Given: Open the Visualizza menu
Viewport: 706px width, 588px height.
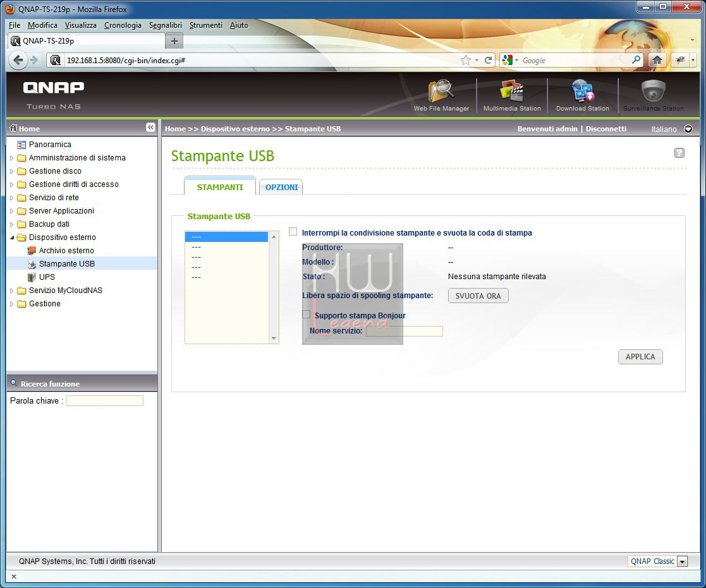Looking at the screenshot, I should [x=81, y=25].
